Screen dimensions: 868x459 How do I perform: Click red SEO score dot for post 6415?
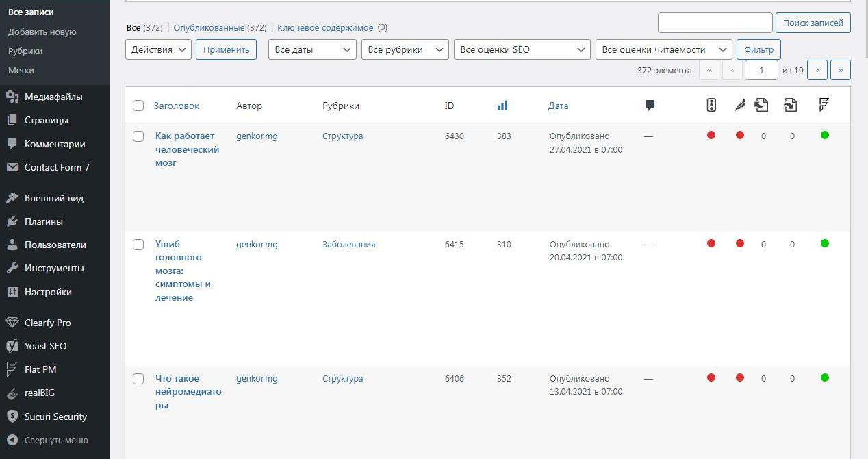click(711, 243)
